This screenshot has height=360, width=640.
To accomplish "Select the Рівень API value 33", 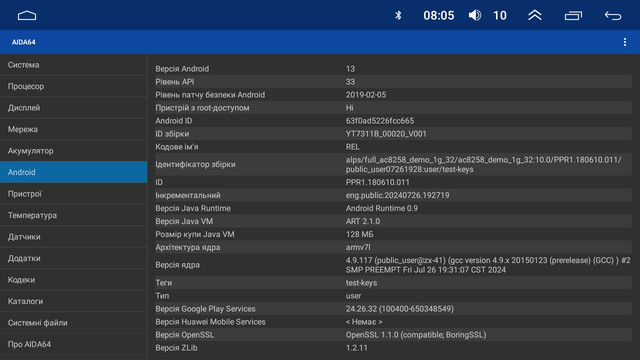I will [350, 82].
